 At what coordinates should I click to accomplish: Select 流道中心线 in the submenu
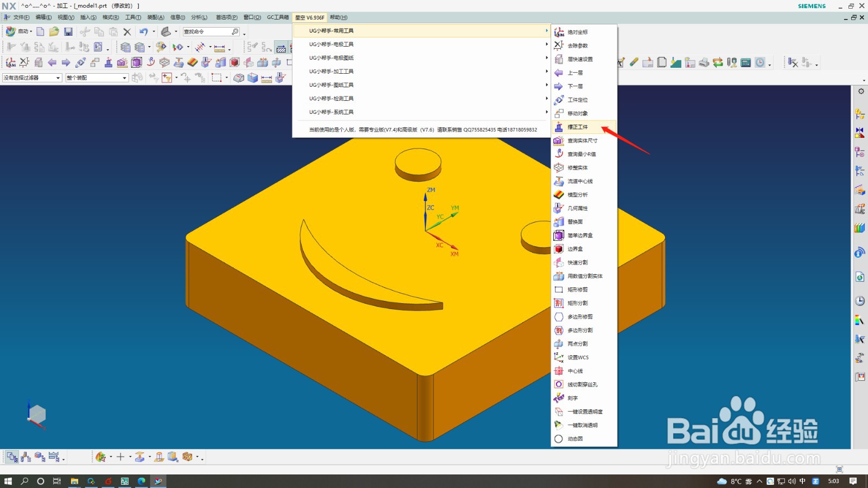584,181
